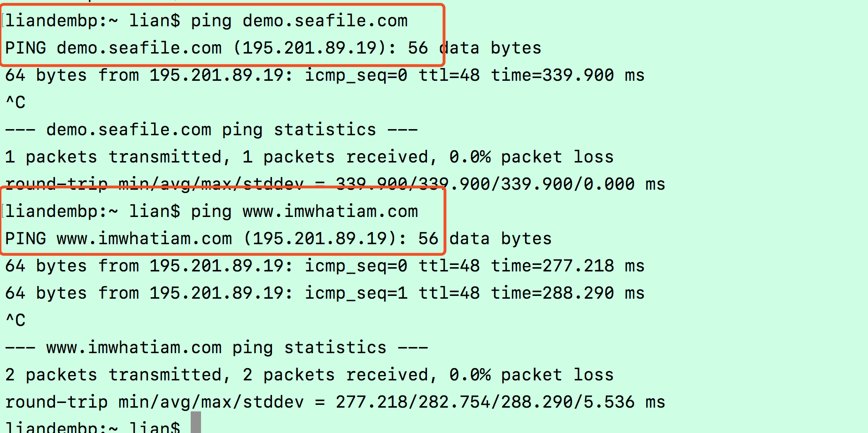Click the terminal cursor block at prompt
The image size is (868, 433).
coord(196,423)
